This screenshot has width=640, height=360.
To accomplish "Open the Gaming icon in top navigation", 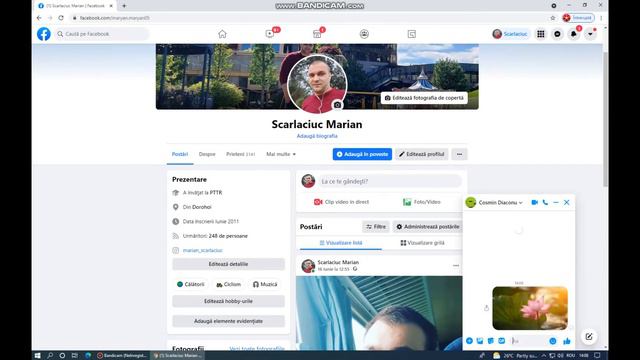I will pos(411,34).
